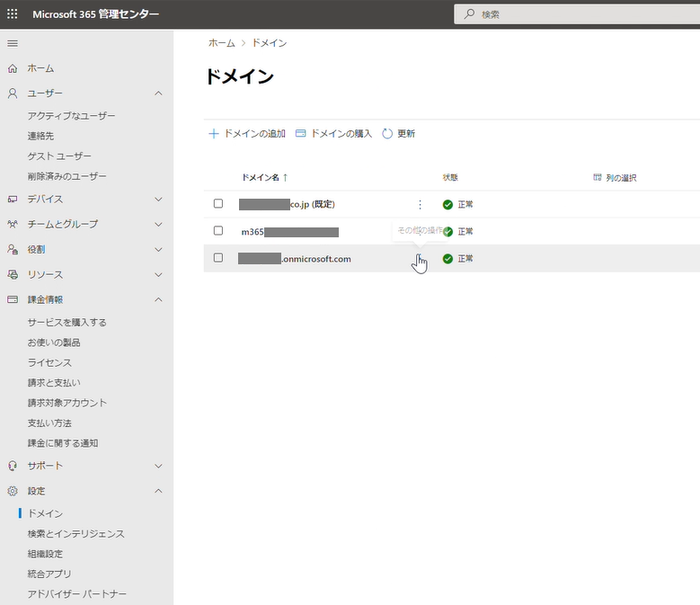This screenshot has height=605, width=700.
Task: Expand the 役割 section chevron
Action: (158, 249)
